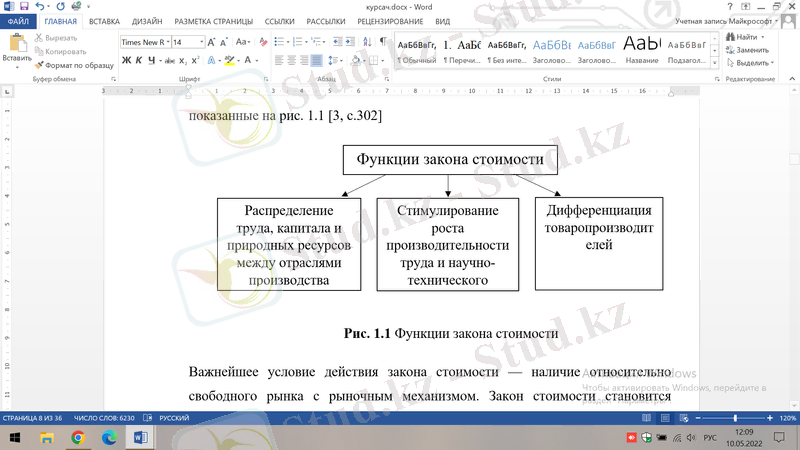
Task: Click the Cut (Вырезать) scissors icon
Action: point(40,37)
